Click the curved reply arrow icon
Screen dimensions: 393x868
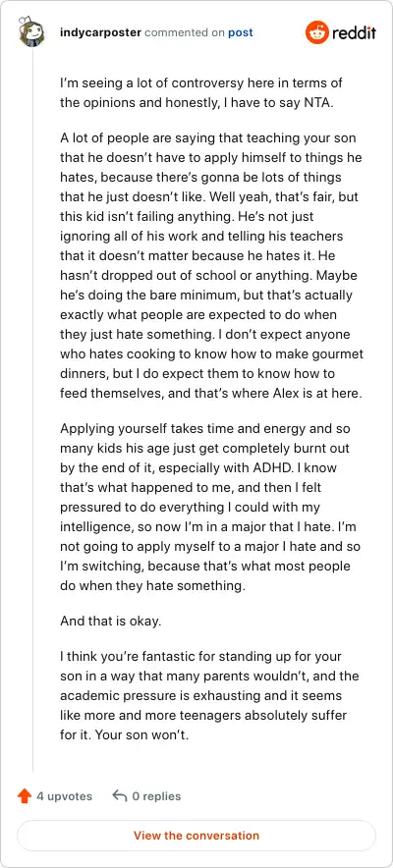click(120, 796)
